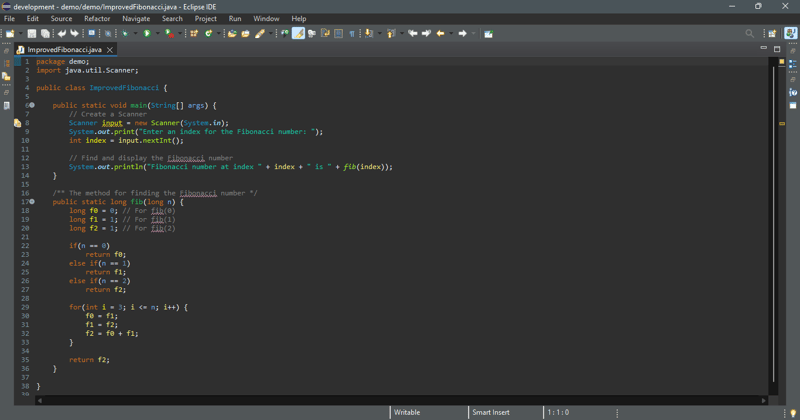
Task: Toggle Mark Occurrences highlighter
Action: click(x=298, y=34)
